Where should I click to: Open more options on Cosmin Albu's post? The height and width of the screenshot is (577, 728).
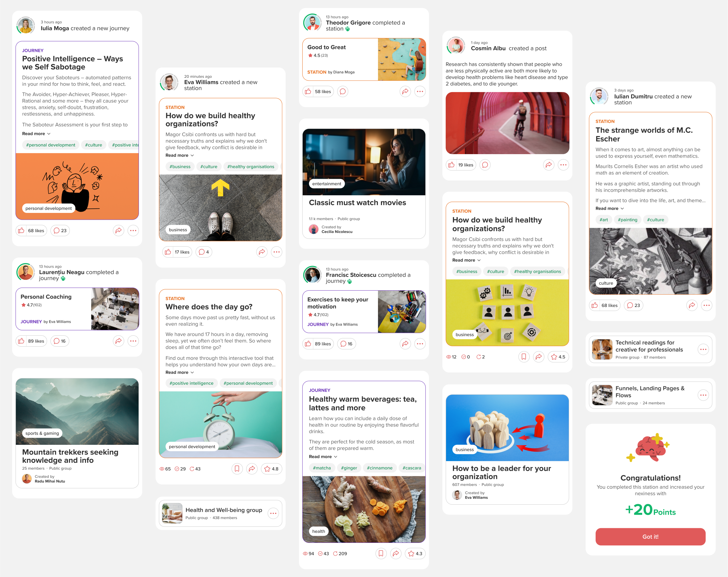pyautogui.click(x=563, y=165)
